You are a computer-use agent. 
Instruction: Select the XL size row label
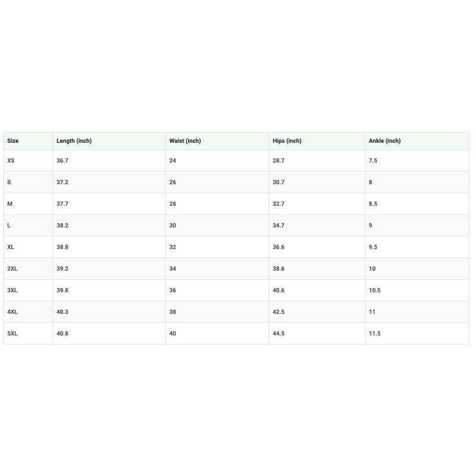point(11,247)
